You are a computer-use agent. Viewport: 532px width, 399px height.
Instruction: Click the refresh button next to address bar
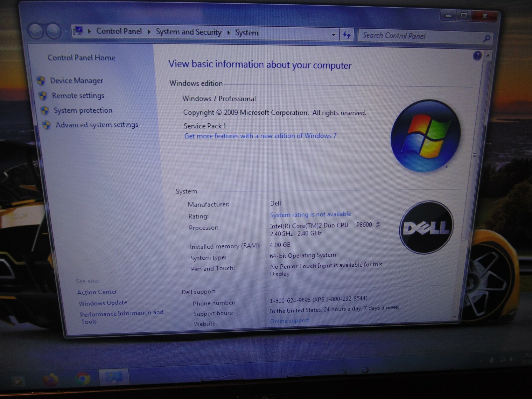point(346,35)
